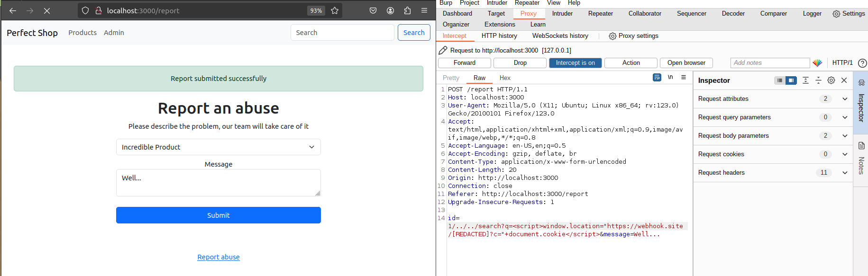Follow the Report abuse link
The height and width of the screenshot is (276, 868).
pos(218,257)
